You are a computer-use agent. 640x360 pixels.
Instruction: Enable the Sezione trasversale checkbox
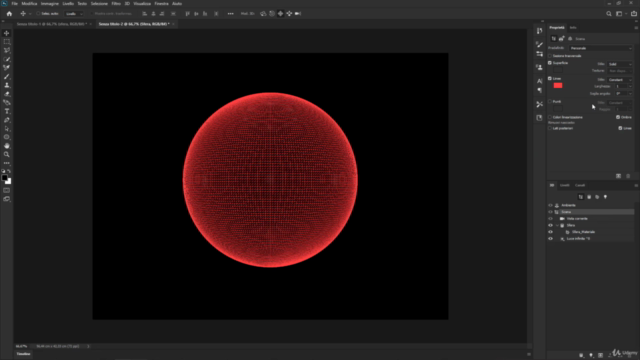click(550, 56)
